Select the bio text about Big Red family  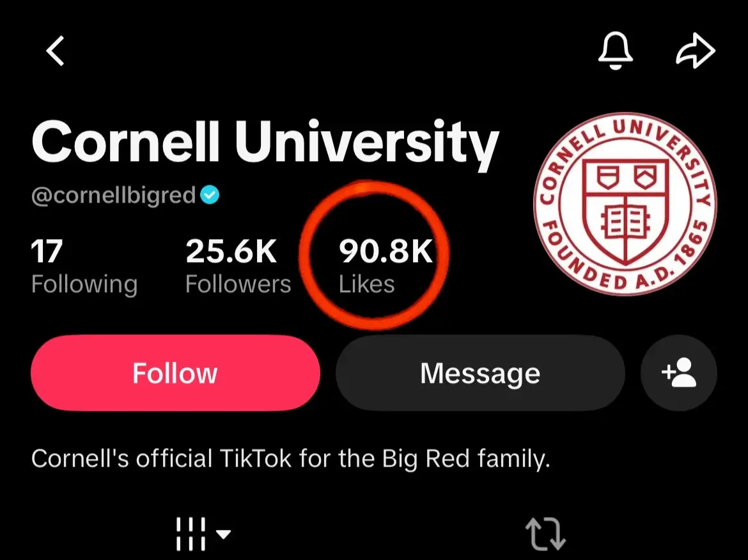[290, 458]
